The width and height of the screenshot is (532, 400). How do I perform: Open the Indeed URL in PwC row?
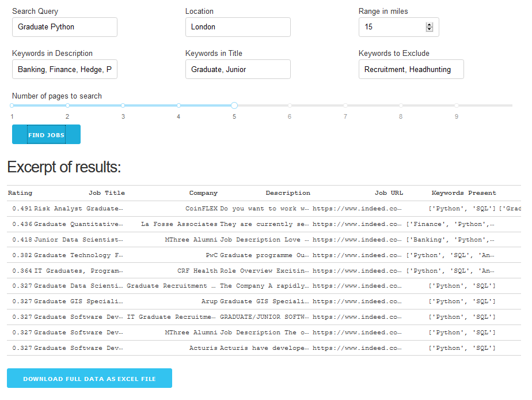click(x=357, y=255)
